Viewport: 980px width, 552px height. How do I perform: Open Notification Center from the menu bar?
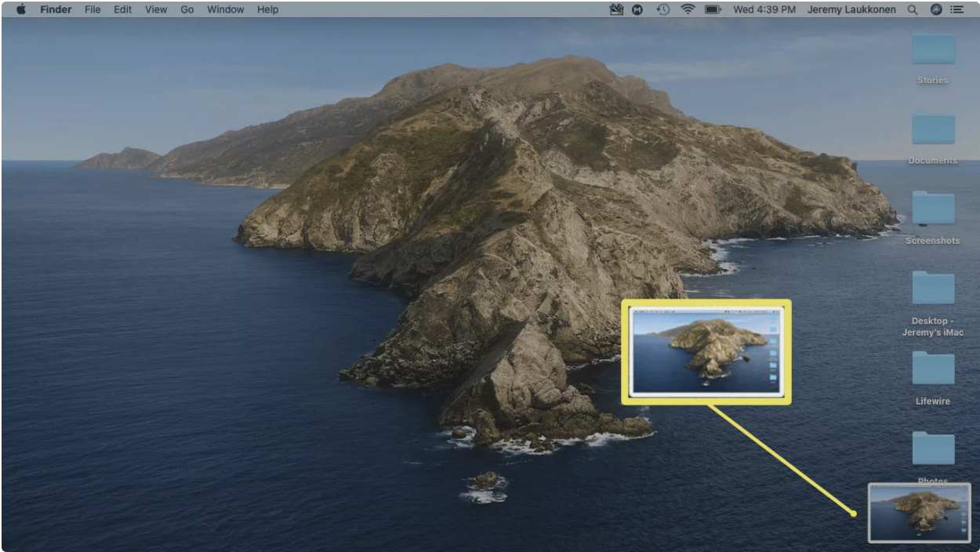[958, 9]
